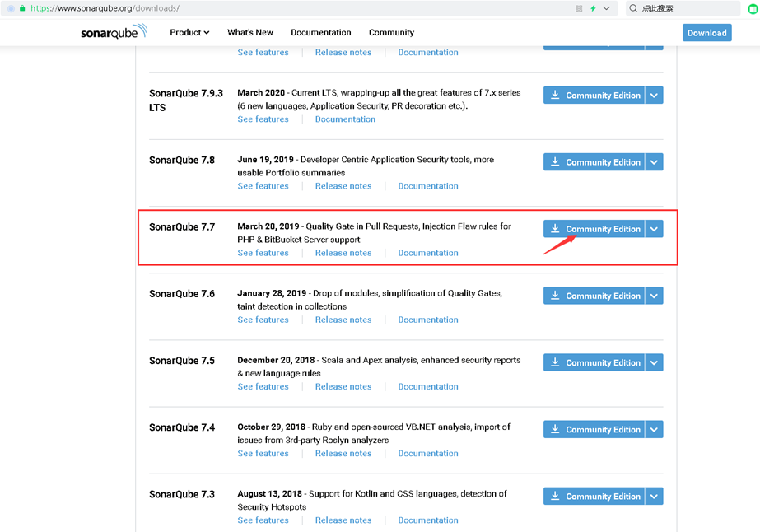760x532 pixels.
Task: Click the 'SonarQube 7.9.3 LTS' version title
Action: (x=185, y=100)
